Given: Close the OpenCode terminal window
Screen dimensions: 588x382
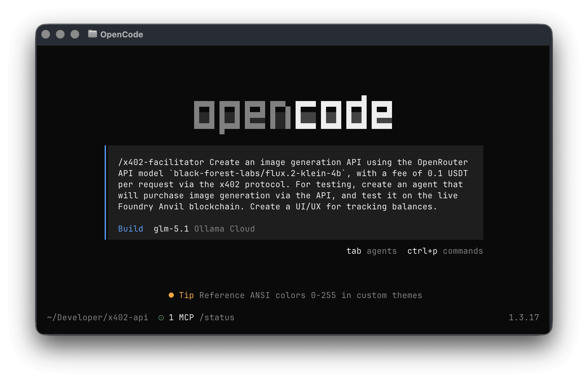Looking at the screenshot, I should point(46,34).
